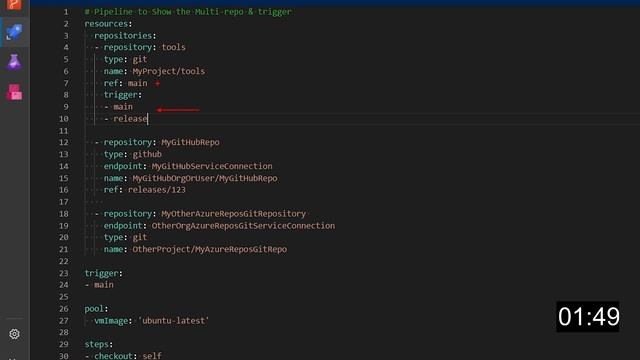Viewport: 640px width, 360px height.
Task: Open Artifacts from the pink sidebar icon
Action: click(x=15, y=92)
